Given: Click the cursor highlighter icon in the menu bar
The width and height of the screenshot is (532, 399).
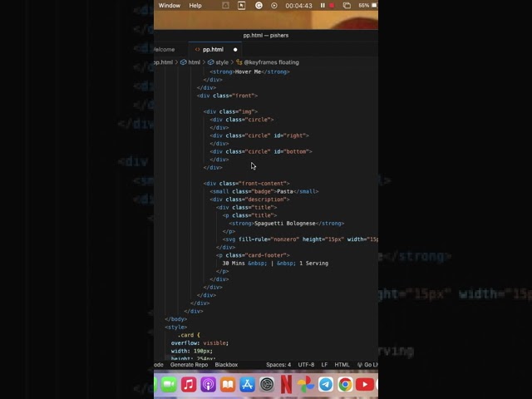Looking at the screenshot, I should 241,6.
